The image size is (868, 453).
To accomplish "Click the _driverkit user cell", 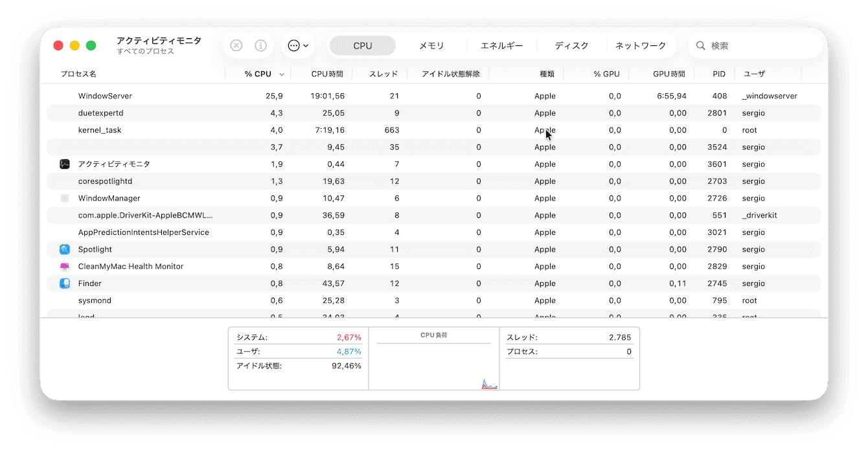I will pos(759,215).
